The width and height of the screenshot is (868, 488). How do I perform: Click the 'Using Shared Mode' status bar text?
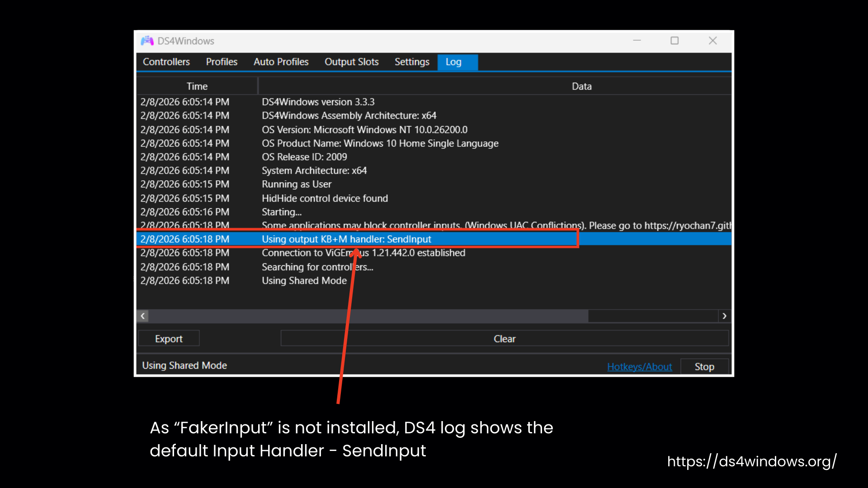184,366
